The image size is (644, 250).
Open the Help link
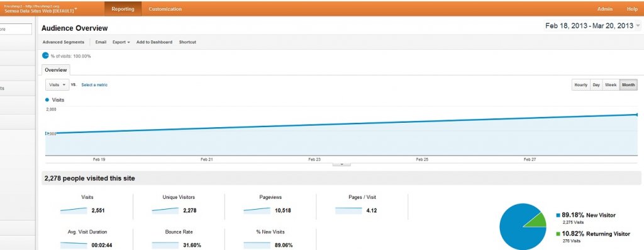pos(631,9)
